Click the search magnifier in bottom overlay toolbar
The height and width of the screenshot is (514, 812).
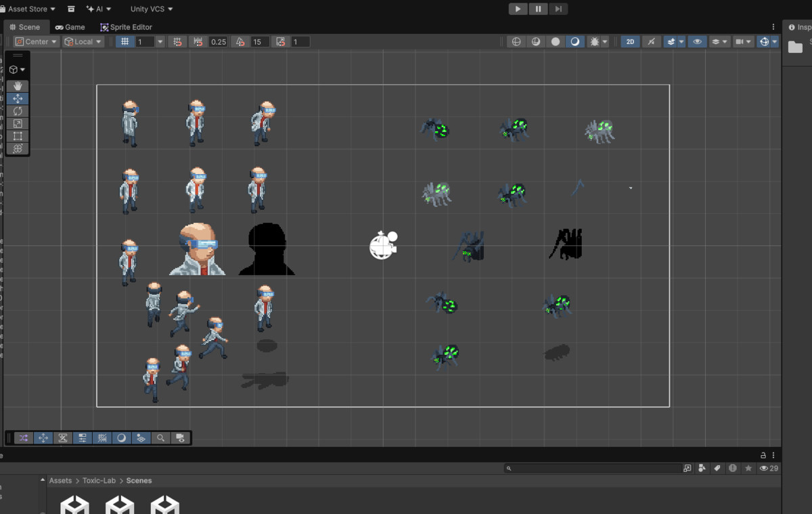tap(161, 438)
